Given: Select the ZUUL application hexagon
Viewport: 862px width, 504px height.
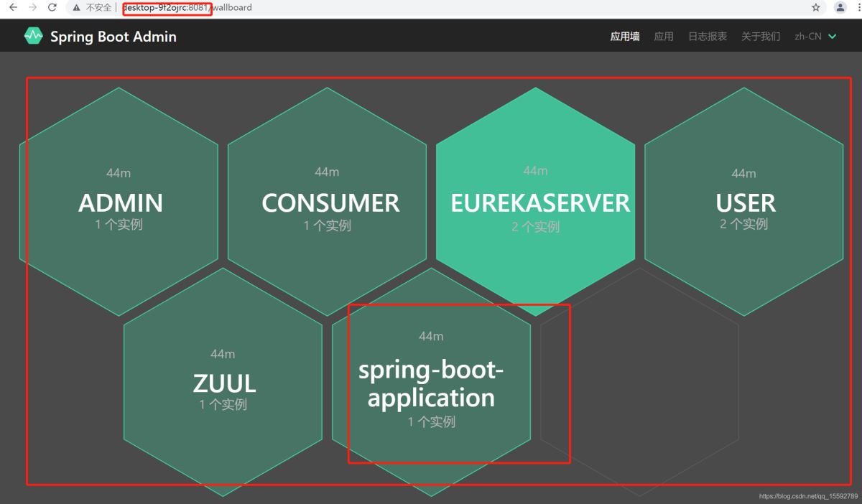Looking at the screenshot, I should [225, 383].
